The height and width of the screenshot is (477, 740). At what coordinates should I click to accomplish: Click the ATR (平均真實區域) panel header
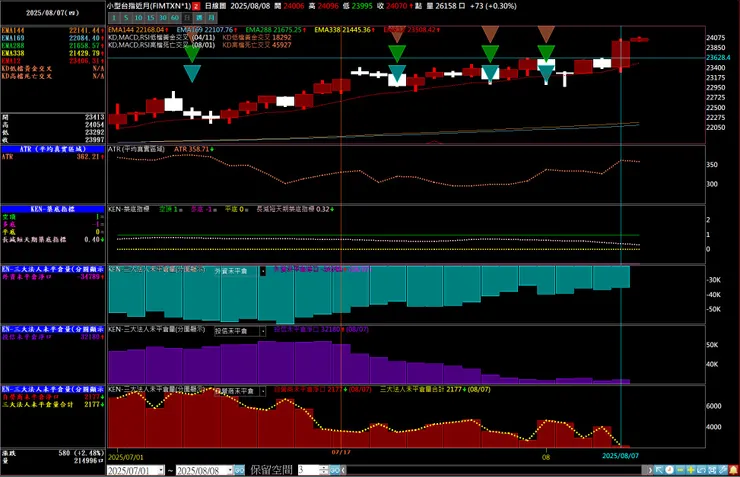pos(52,149)
